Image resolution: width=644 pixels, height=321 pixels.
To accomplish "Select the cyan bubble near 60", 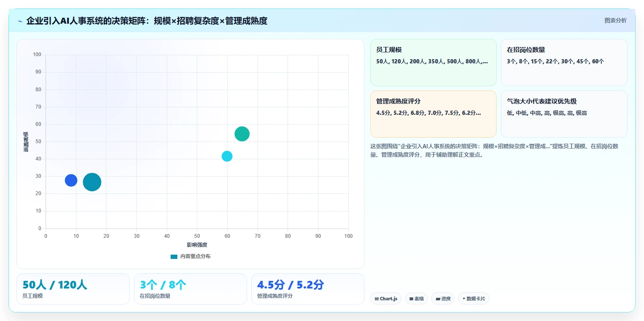I will (x=227, y=156).
